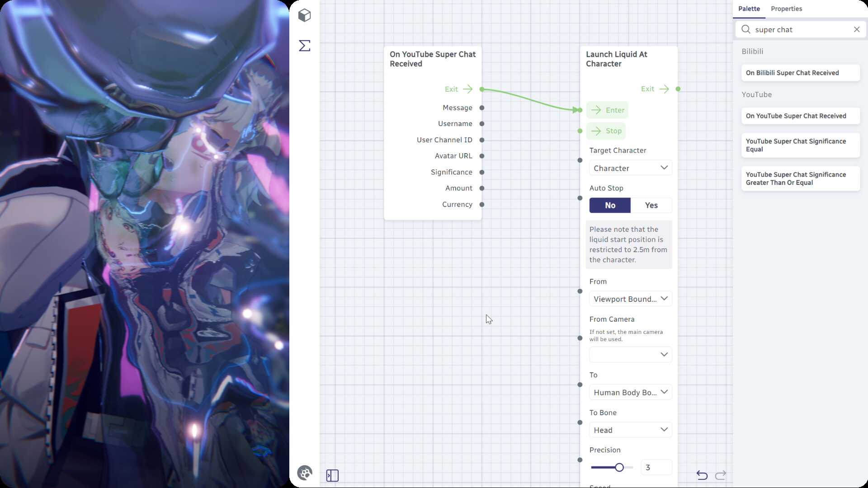
Task: Switch to the Properties tab
Action: pos(786,9)
